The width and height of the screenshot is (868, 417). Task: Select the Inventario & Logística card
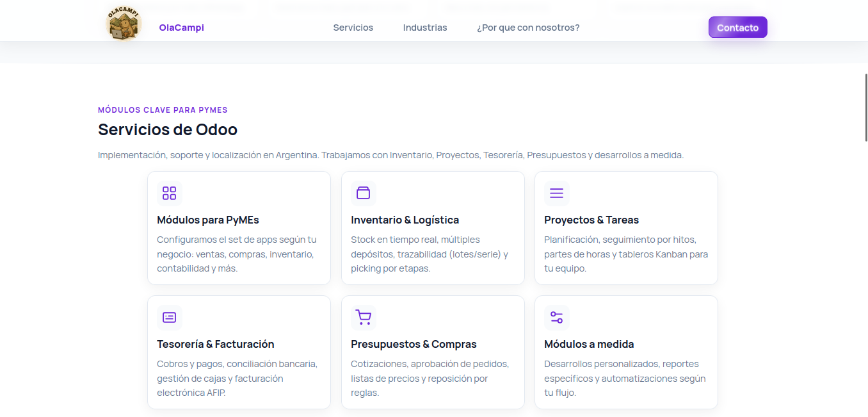[x=433, y=227]
